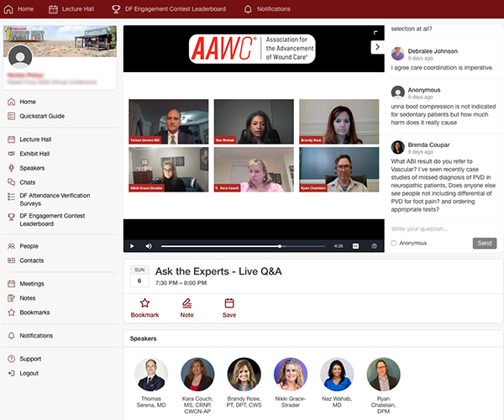
Task: Open Quickstart Guide in the sidebar
Action: pyautogui.click(x=42, y=116)
